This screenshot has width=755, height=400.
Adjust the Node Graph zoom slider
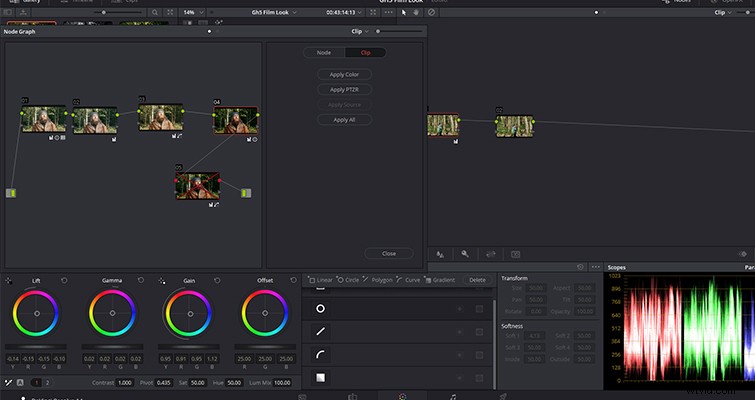[398, 31]
